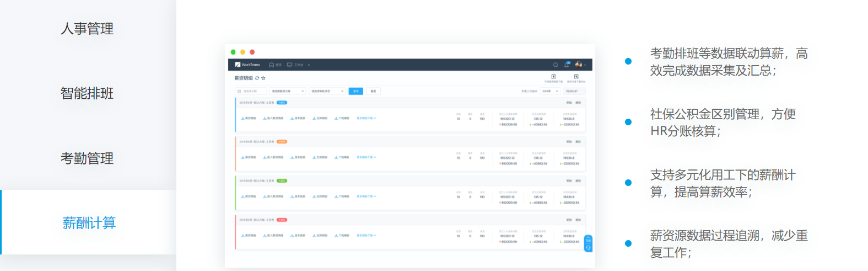Click the WorkTrans logo in the navbar
This screenshot has width=868, height=271.
247,65
